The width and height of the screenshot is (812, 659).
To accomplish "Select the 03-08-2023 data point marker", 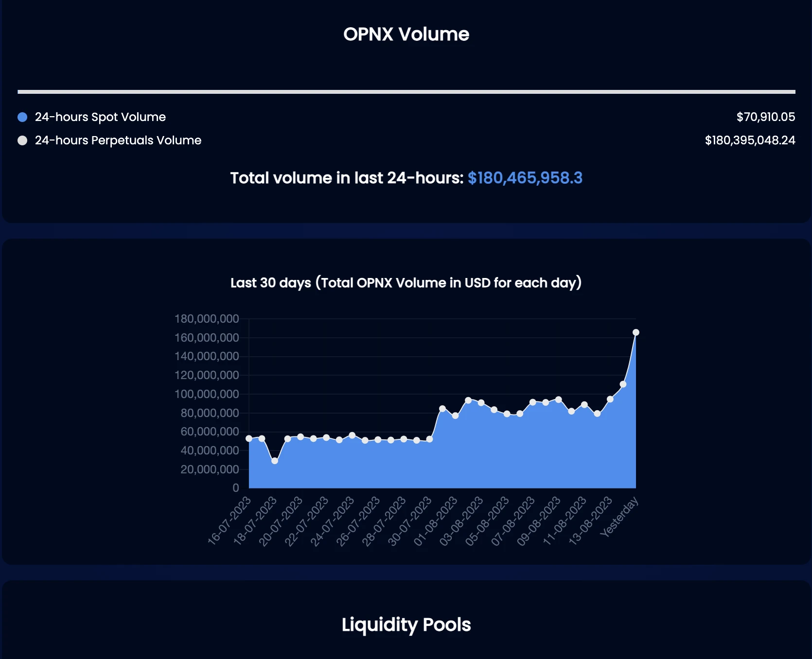I will (x=481, y=403).
